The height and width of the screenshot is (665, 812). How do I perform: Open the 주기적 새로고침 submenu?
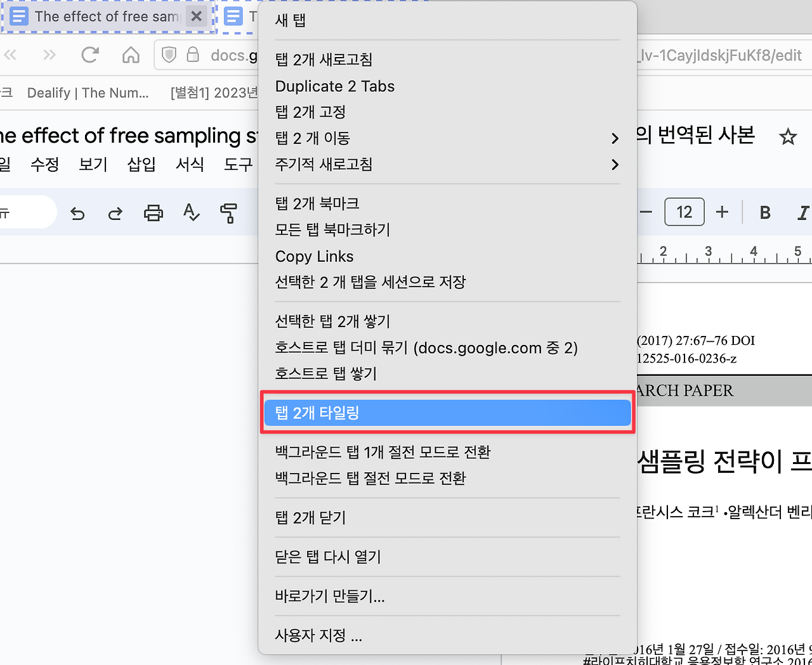tap(447, 164)
